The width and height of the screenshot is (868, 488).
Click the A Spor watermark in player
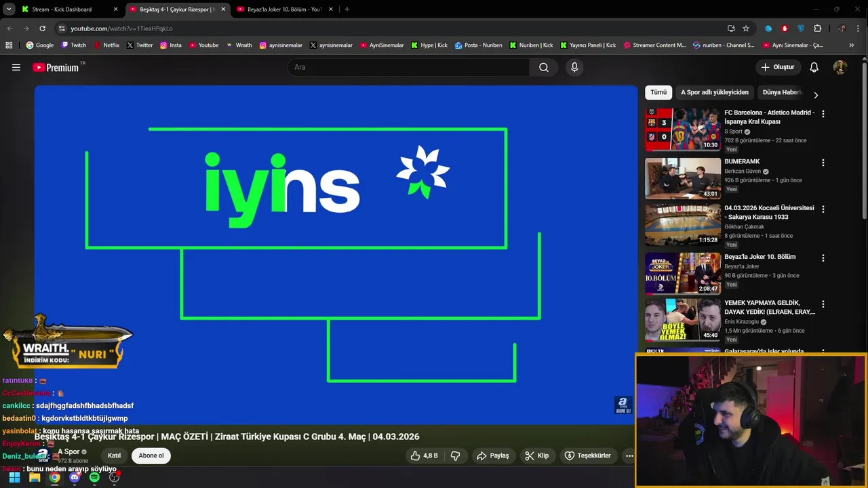coord(623,405)
